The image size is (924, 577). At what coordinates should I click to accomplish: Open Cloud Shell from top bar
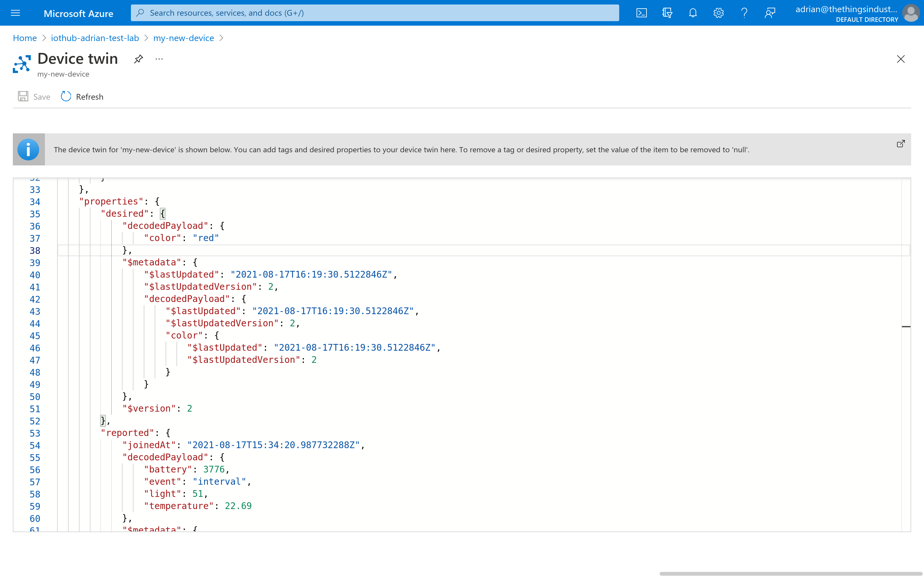coord(641,13)
